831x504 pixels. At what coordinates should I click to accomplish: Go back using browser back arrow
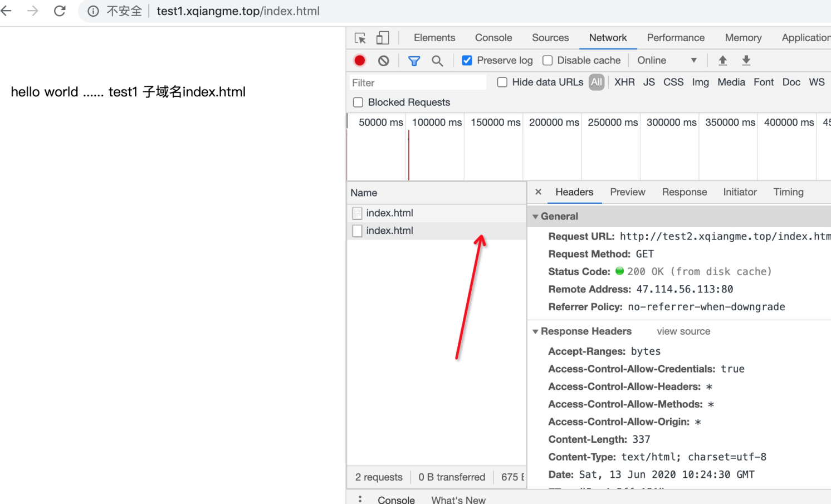pos(7,11)
